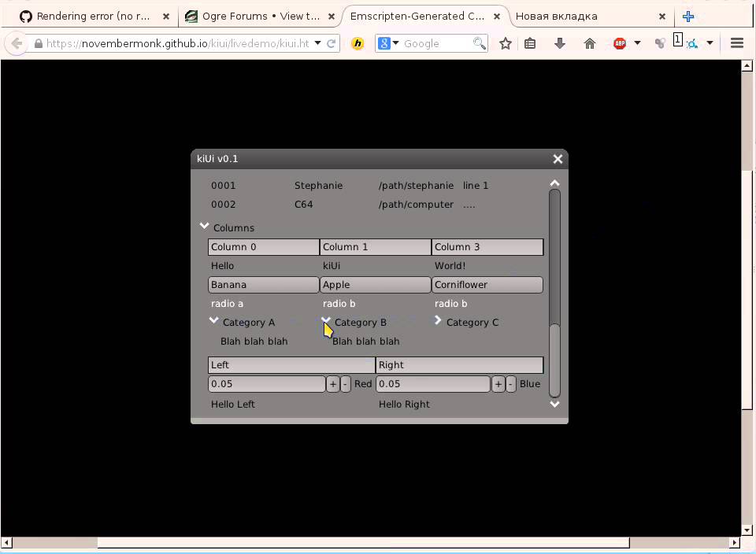Viewport: 756px width, 554px height.
Task: Decrement Blue value with minus
Action: point(510,384)
